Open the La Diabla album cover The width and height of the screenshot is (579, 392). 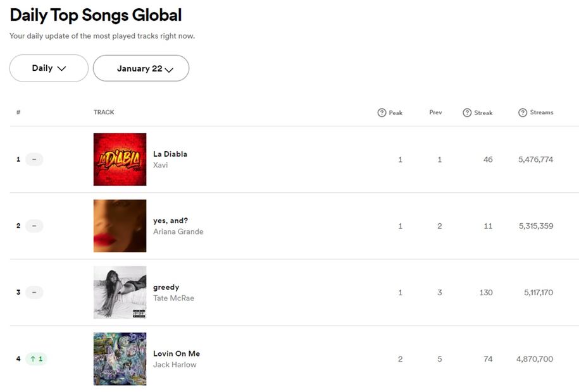click(120, 159)
